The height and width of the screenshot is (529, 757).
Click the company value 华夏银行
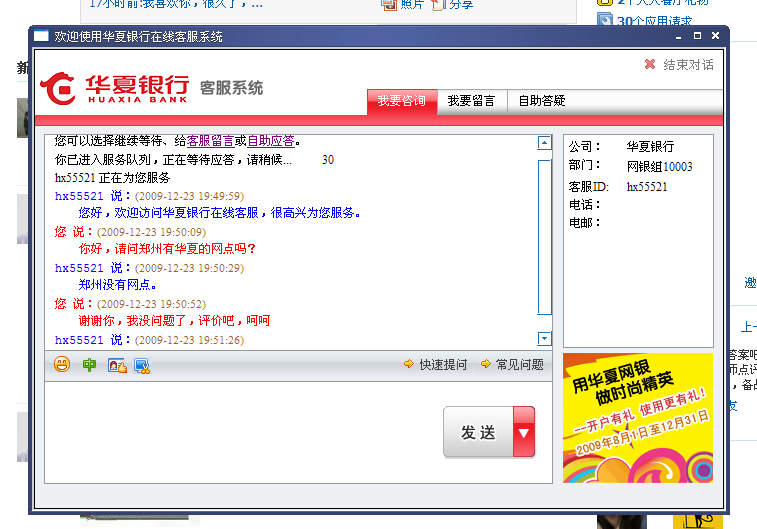650,146
